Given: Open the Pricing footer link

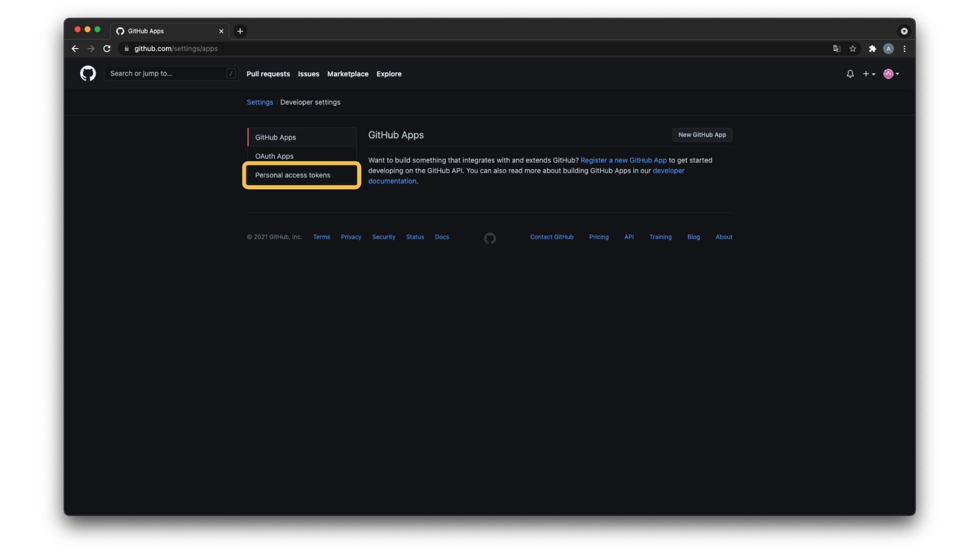Looking at the screenshot, I should pos(598,237).
